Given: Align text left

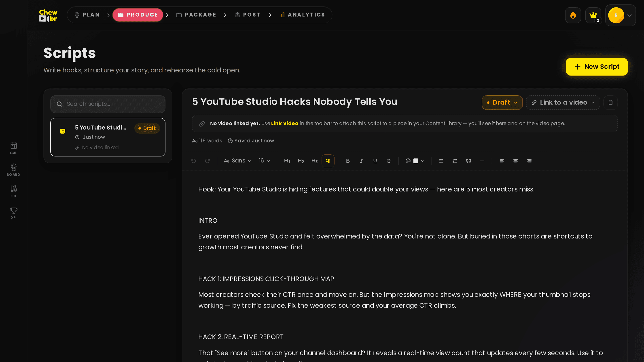Looking at the screenshot, I should click(x=502, y=161).
